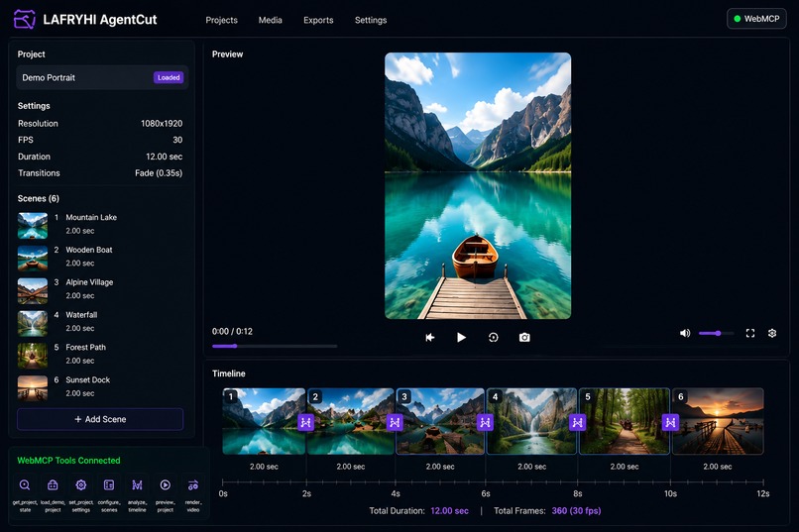Run the analyze_timeline tool icon
The height and width of the screenshot is (532, 799).
click(x=137, y=484)
